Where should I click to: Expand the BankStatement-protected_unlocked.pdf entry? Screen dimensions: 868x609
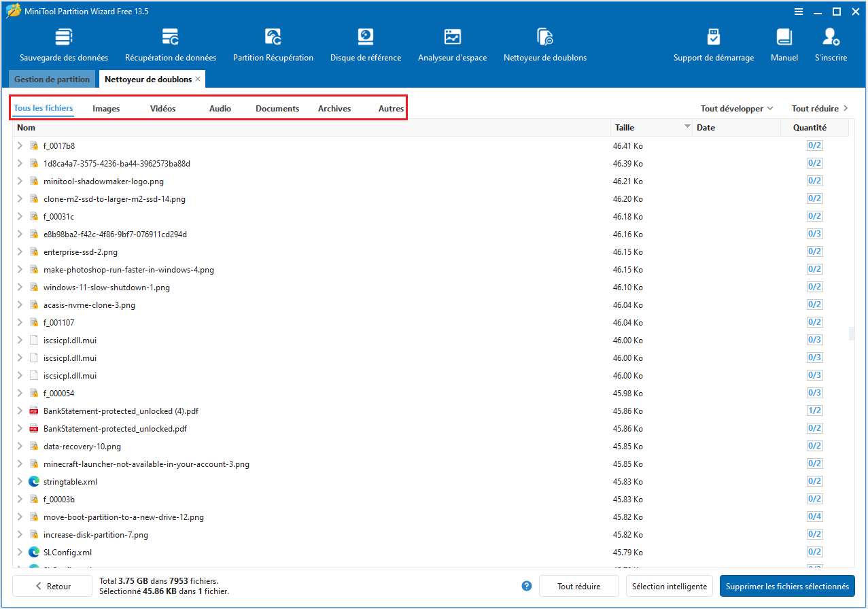[19, 428]
